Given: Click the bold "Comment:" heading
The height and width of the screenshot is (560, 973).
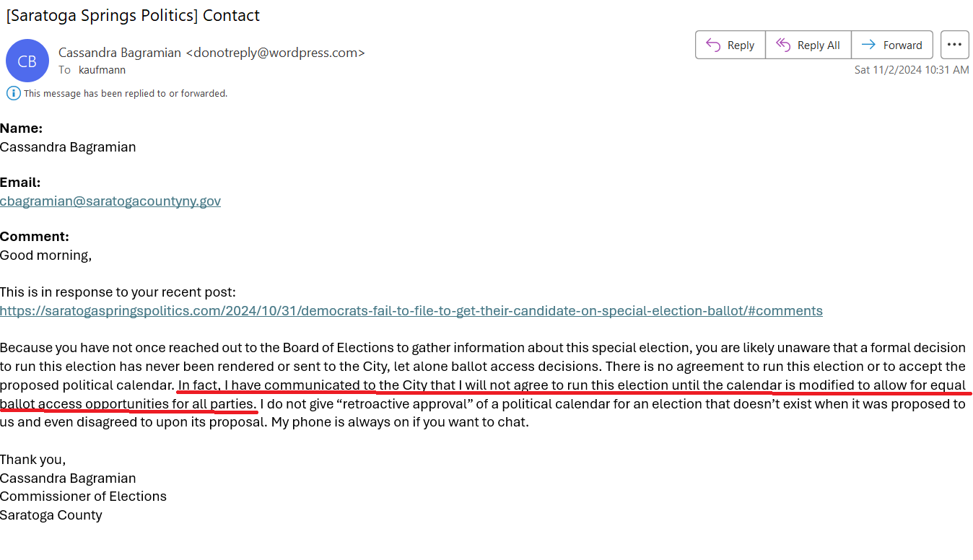Looking at the screenshot, I should (x=35, y=237).
